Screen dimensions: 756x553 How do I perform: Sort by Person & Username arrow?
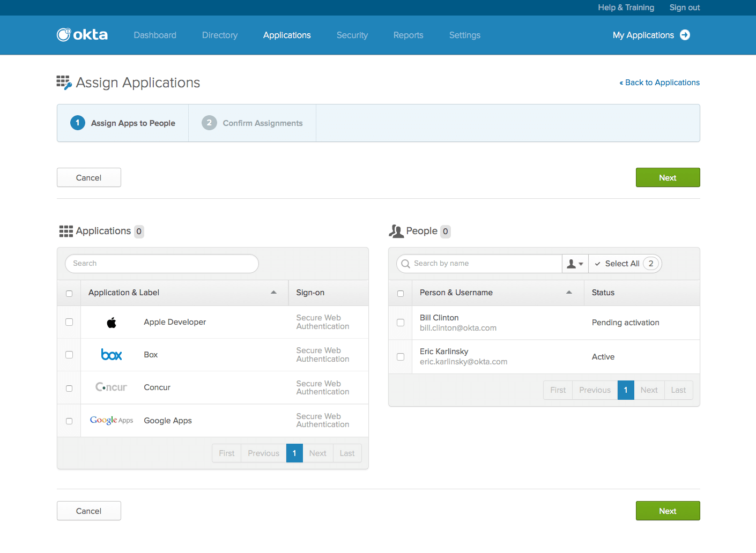click(569, 293)
